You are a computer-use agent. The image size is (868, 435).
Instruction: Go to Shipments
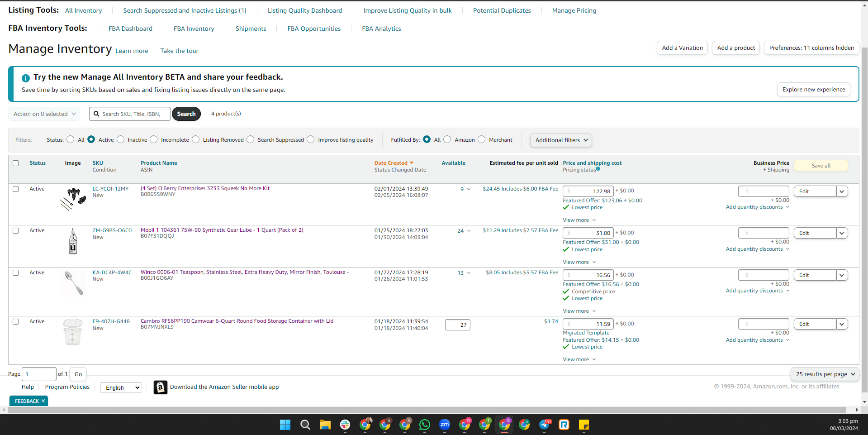[x=251, y=29]
